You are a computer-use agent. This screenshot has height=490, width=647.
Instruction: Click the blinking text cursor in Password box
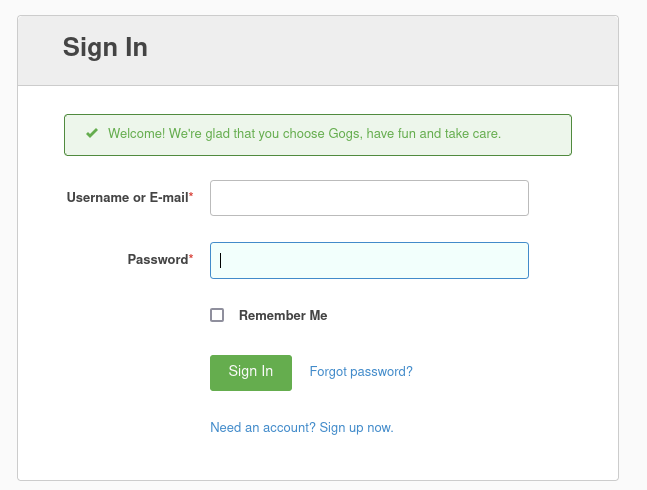pyautogui.click(x=221, y=260)
